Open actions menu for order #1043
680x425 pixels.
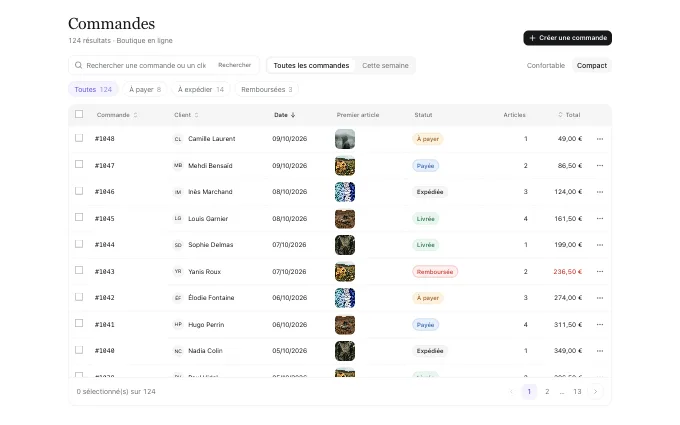pos(600,271)
